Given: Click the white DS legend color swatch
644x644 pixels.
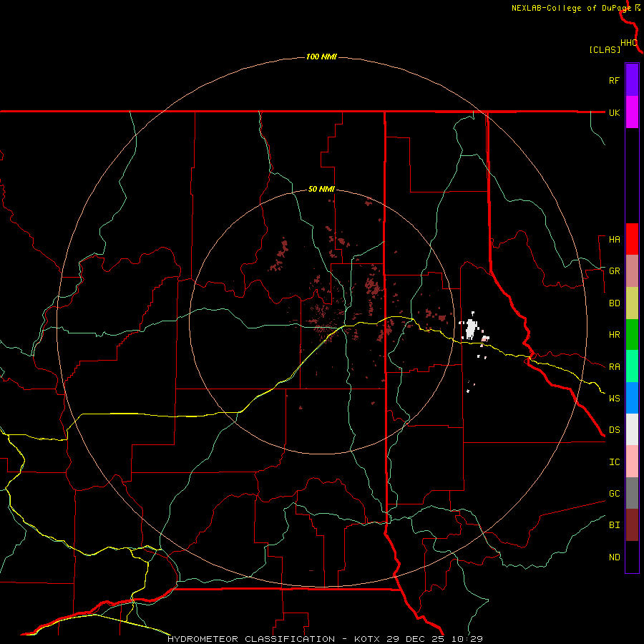Looking at the screenshot, I should click(632, 429).
